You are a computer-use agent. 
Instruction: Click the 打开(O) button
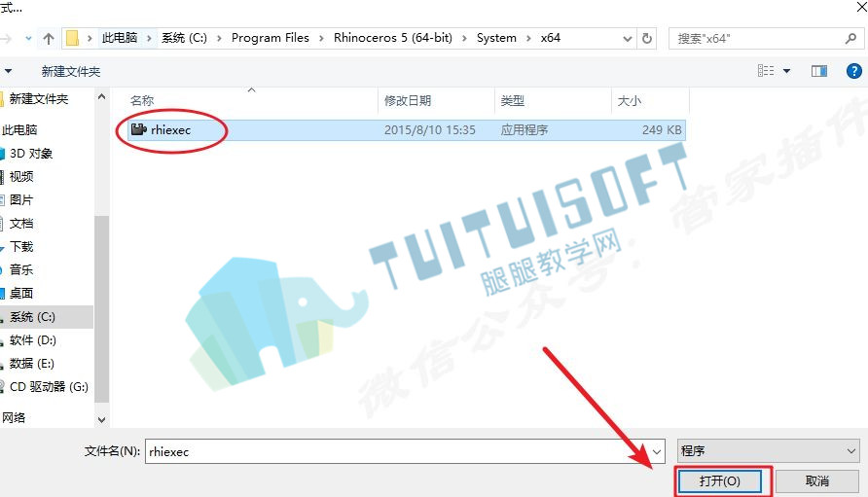coord(719,480)
